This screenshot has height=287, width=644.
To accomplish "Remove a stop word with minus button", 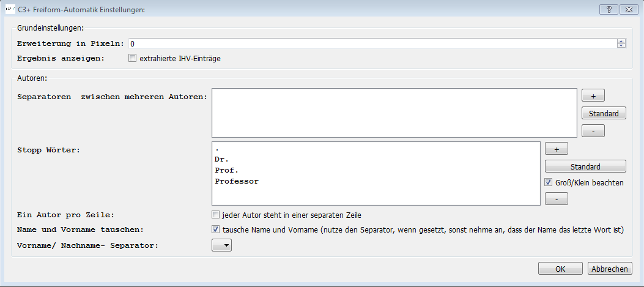I will 557,199.
